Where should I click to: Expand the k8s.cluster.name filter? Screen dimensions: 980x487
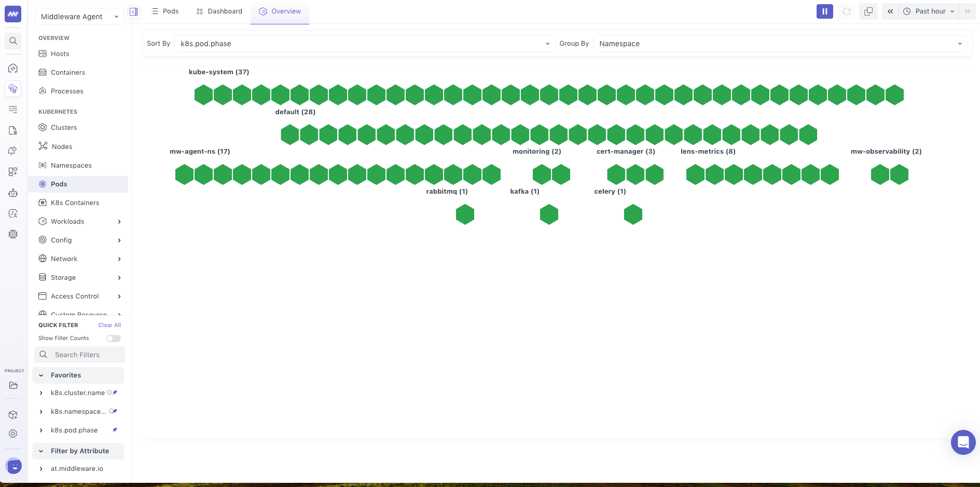tap(41, 393)
